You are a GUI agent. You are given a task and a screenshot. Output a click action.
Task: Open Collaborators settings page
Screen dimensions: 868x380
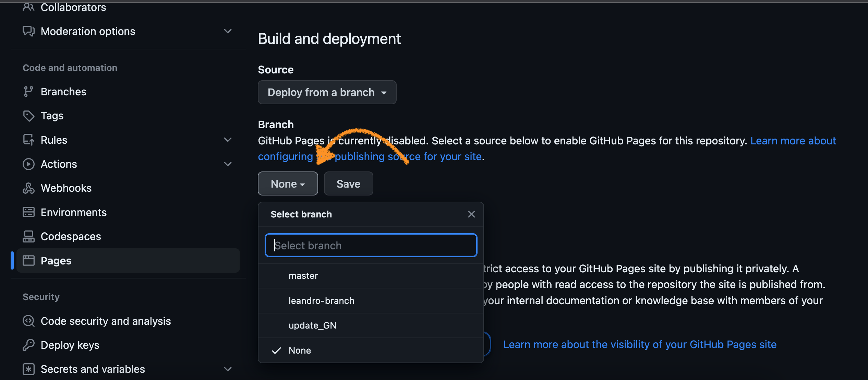[x=73, y=7]
